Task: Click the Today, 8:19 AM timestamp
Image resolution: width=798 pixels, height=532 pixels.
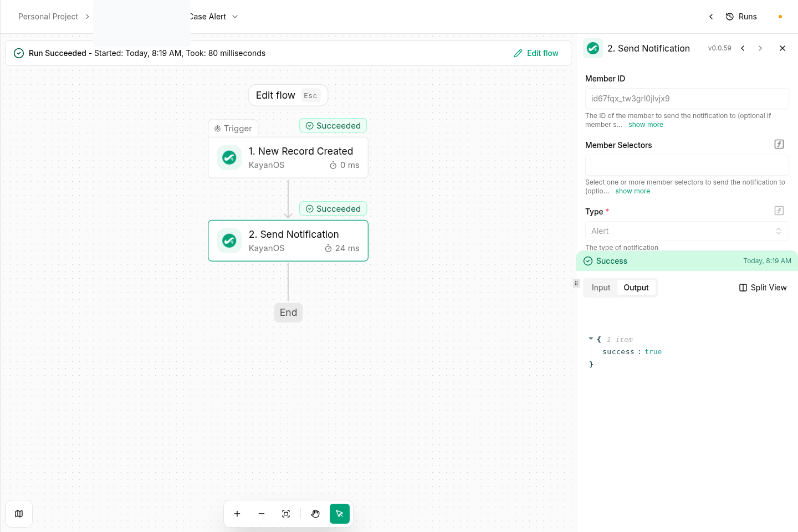Action: (767, 261)
